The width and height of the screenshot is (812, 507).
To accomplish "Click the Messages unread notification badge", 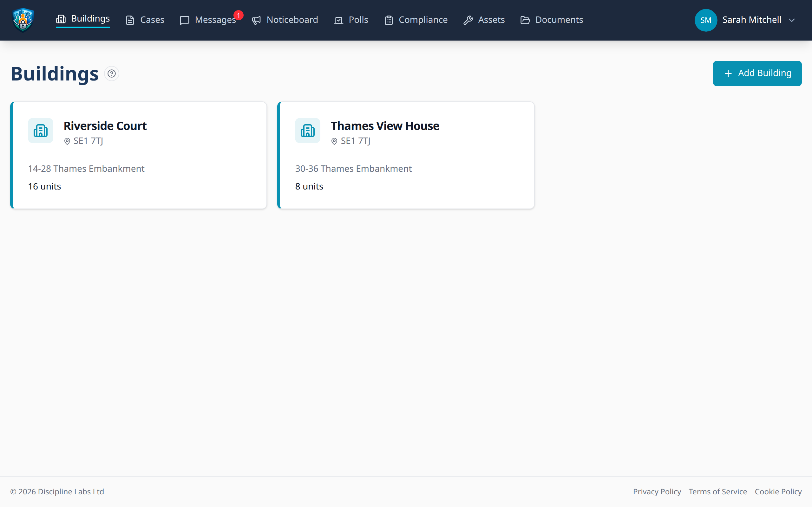I will click(x=238, y=16).
